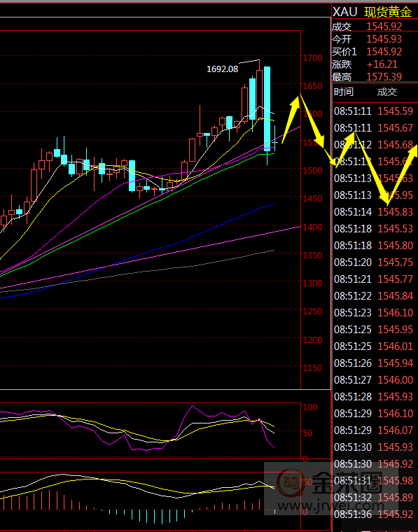
Task: Click the 1450 price axis label
Action: [x=313, y=199]
